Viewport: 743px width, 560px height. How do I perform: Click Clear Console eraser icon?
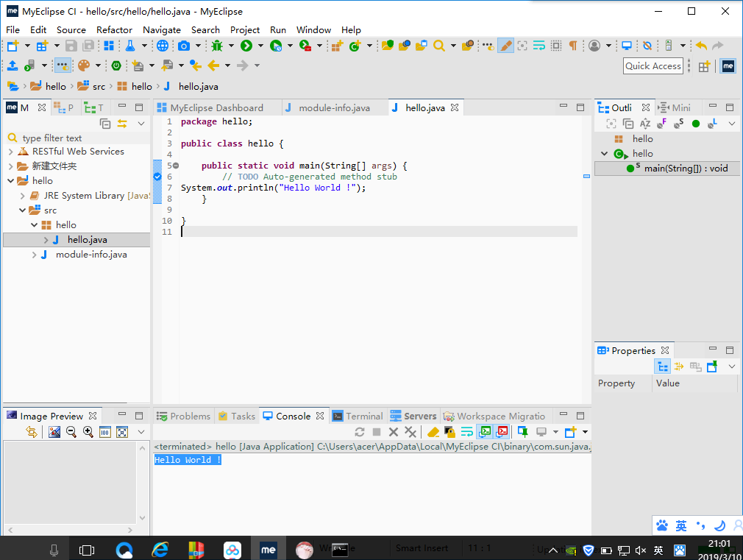pyautogui.click(x=433, y=432)
